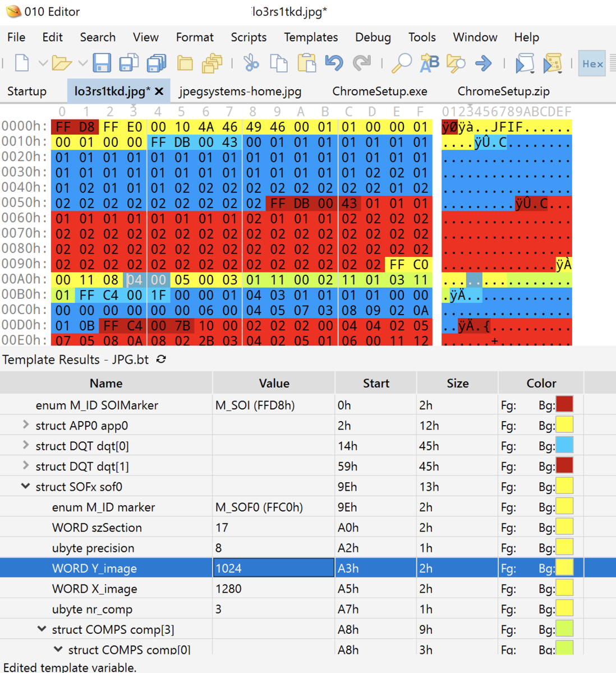Run Template icon in toolbar
This screenshot has height=673, width=616.
click(553, 63)
